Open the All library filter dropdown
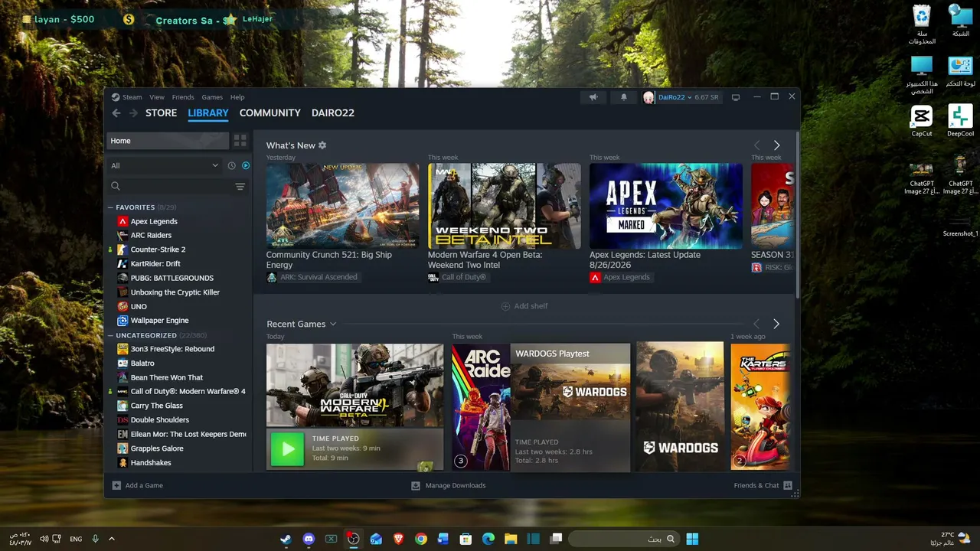This screenshot has width=980, height=551. pyautogui.click(x=165, y=165)
